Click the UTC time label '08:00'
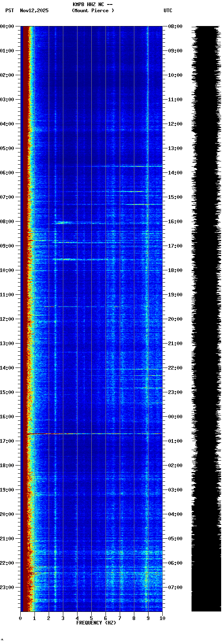Screen dimensions: 224x644 point(175,26)
